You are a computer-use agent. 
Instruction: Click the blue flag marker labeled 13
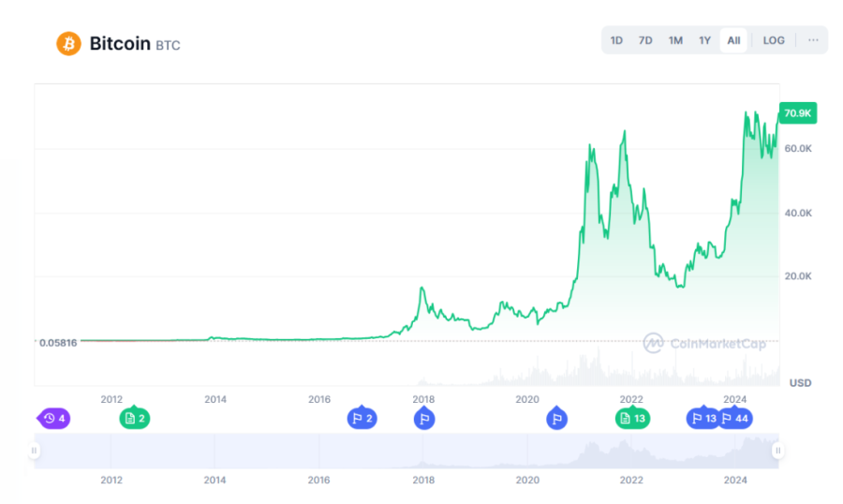coord(702,418)
